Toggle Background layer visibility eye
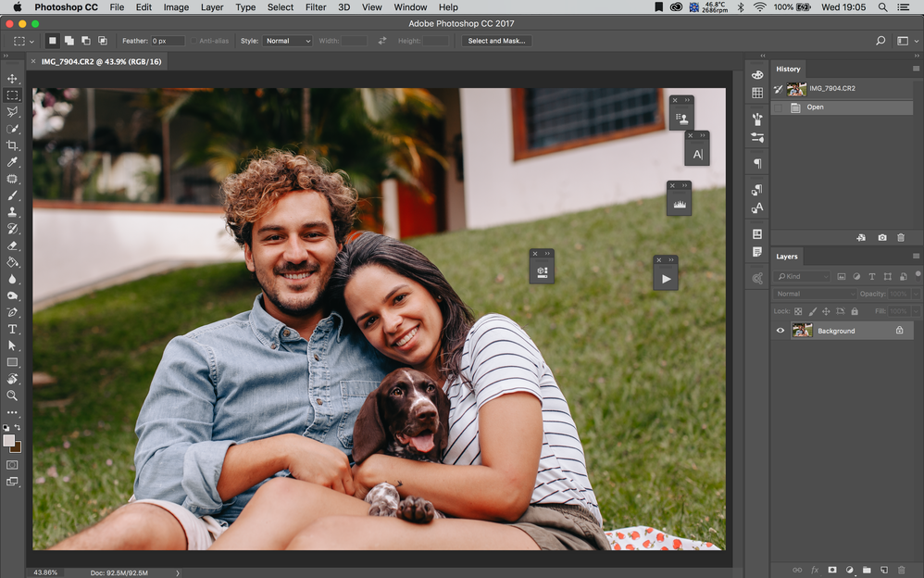924x578 pixels. pyautogui.click(x=780, y=331)
